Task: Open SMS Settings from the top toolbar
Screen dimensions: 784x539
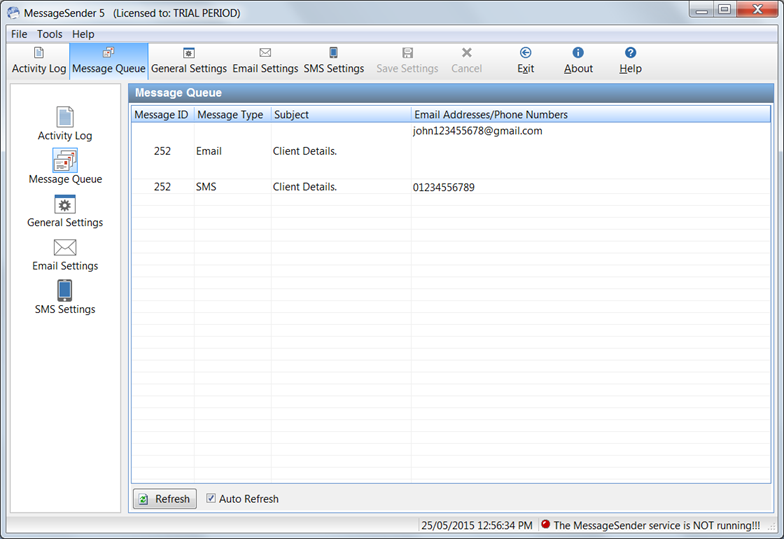Action: pyautogui.click(x=334, y=61)
